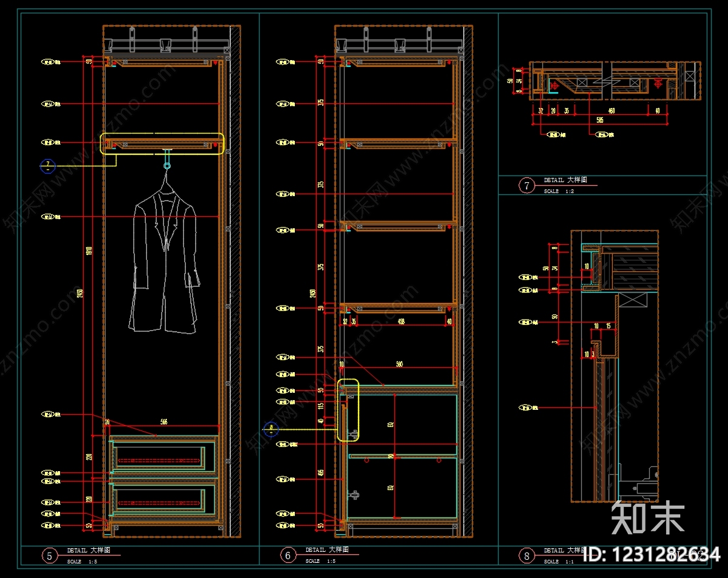
Task: Click the SCALE 1:5 text under detail 5
Action: [82, 562]
